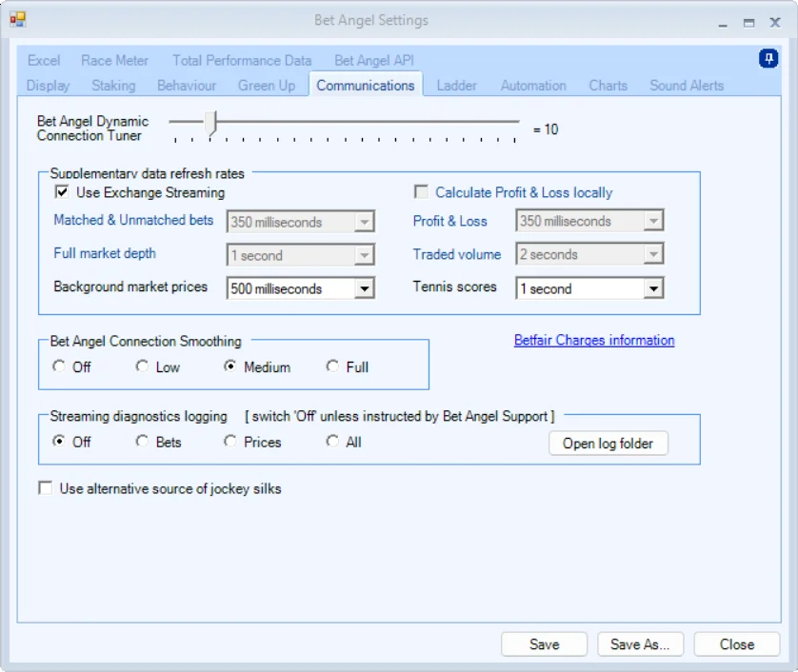Click the Save button

tap(544, 644)
